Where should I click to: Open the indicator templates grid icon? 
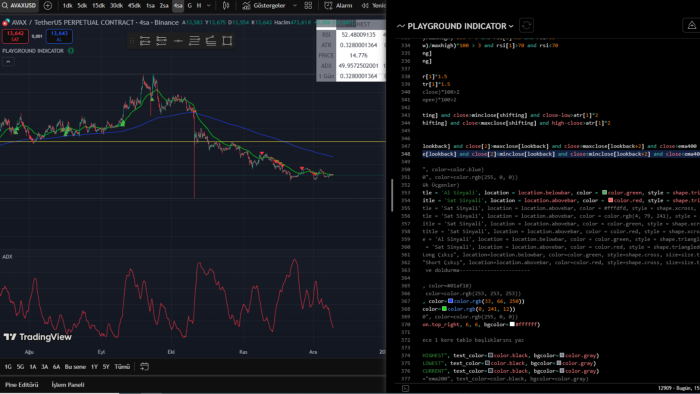308,6
